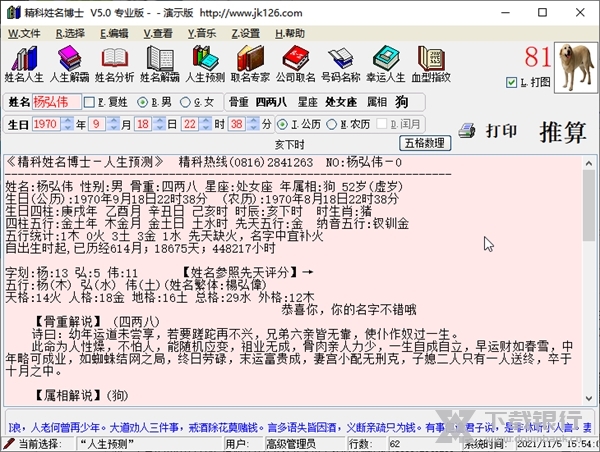The height and width of the screenshot is (452, 600).
Task: Open the R.选择 menu
Action: [70, 34]
